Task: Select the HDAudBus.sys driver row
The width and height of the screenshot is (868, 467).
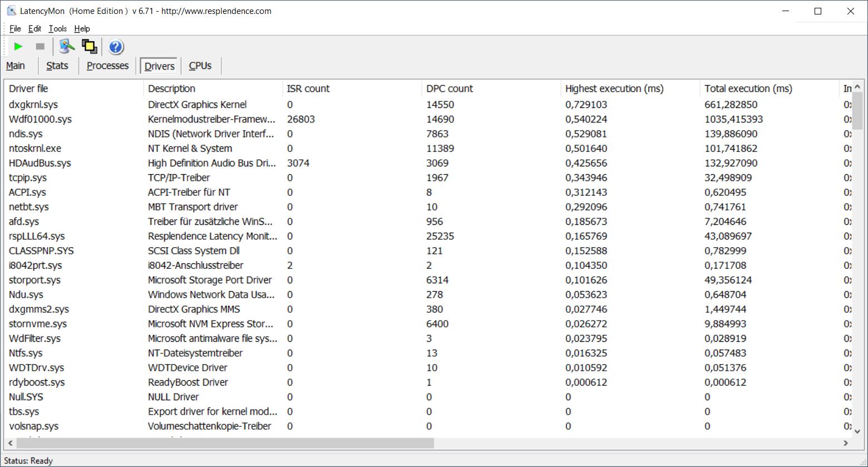Action: coord(40,163)
